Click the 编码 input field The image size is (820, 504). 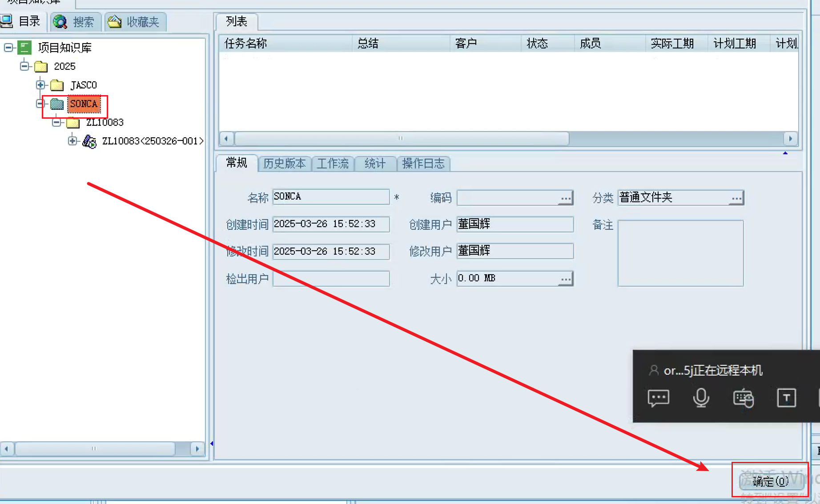pos(508,197)
